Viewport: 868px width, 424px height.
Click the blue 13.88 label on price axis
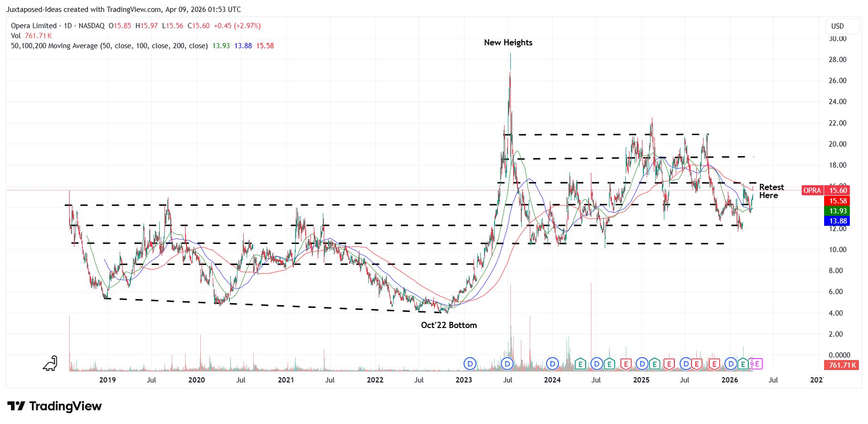(x=837, y=221)
